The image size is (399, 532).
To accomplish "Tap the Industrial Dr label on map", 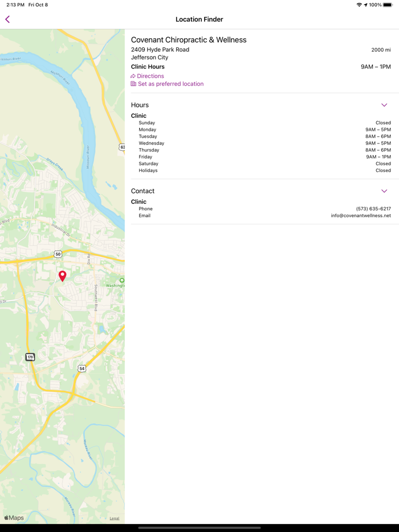I will (61, 230).
